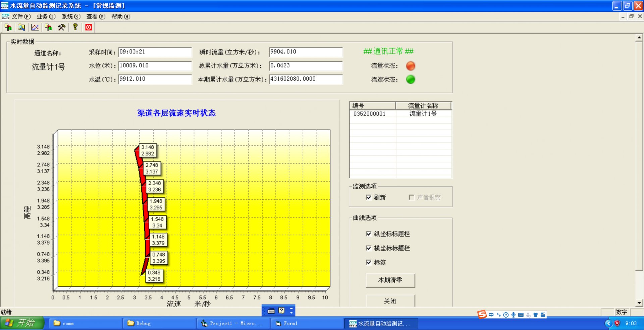Open the hammer and wrench settings tool

(x=62, y=27)
